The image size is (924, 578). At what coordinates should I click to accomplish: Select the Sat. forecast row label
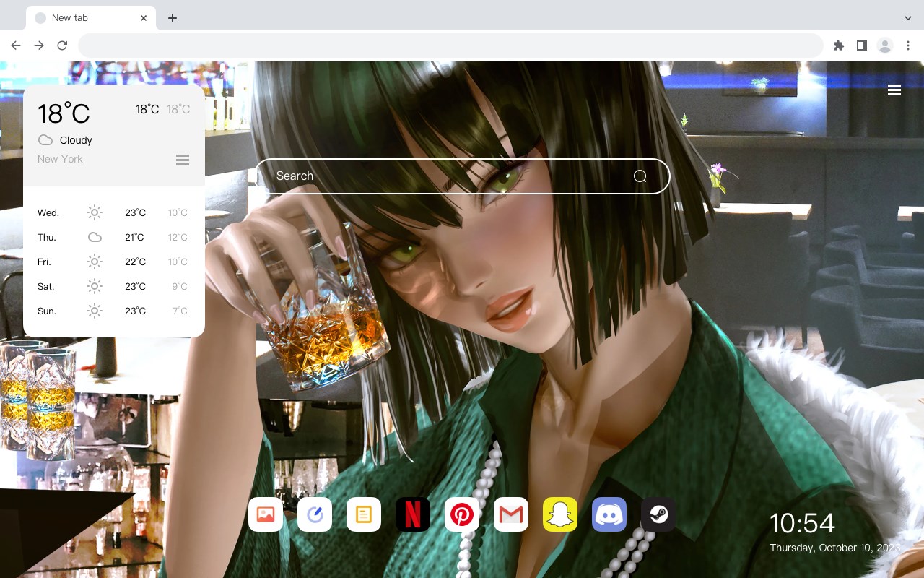tap(46, 287)
